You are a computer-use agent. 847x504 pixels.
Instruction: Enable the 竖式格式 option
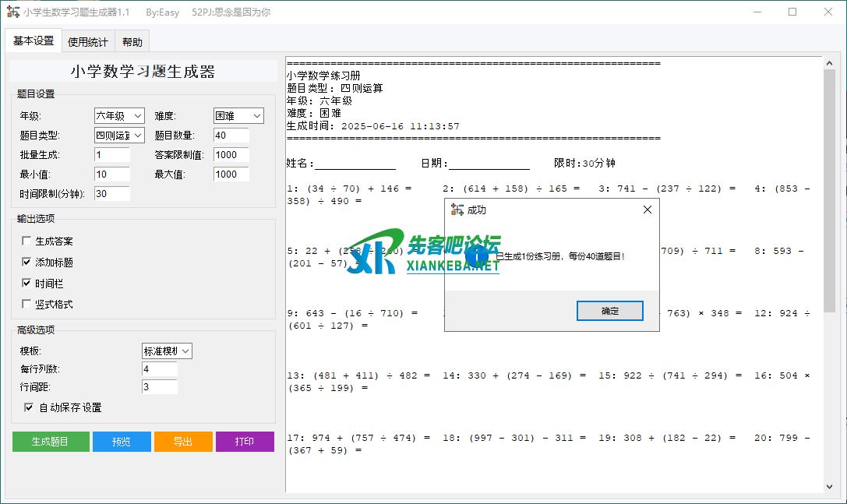(27, 304)
